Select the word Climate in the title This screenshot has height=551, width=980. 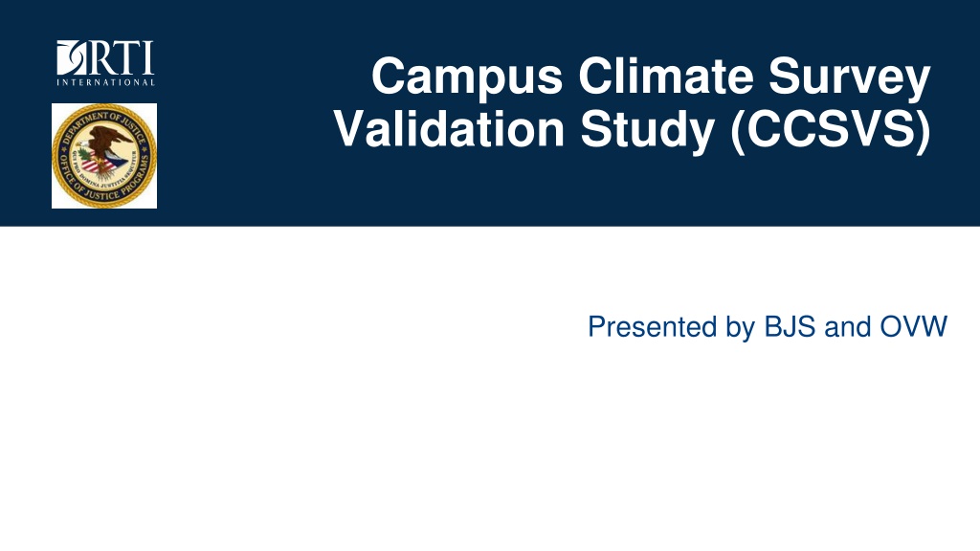pyautogui.click(x=666, y=75)
